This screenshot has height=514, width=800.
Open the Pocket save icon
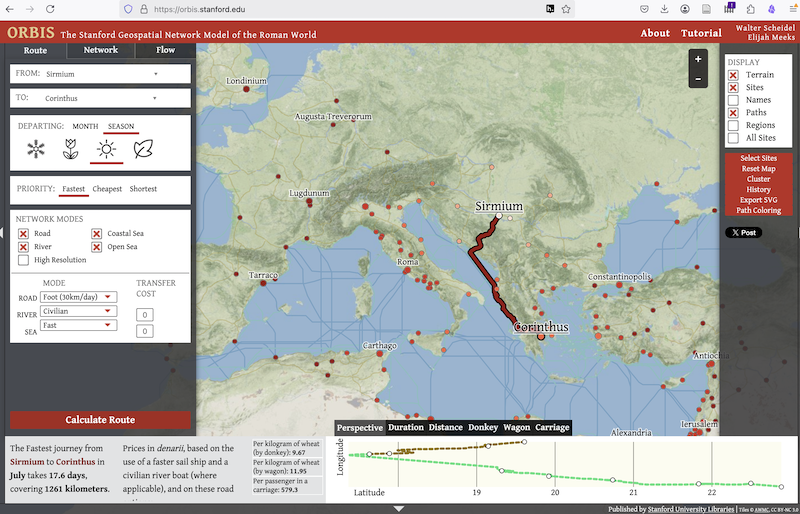click(644, 9)
